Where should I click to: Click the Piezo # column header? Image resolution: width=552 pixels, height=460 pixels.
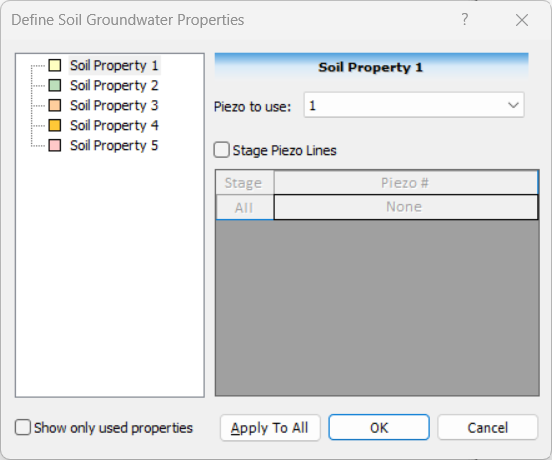(406, 183)
